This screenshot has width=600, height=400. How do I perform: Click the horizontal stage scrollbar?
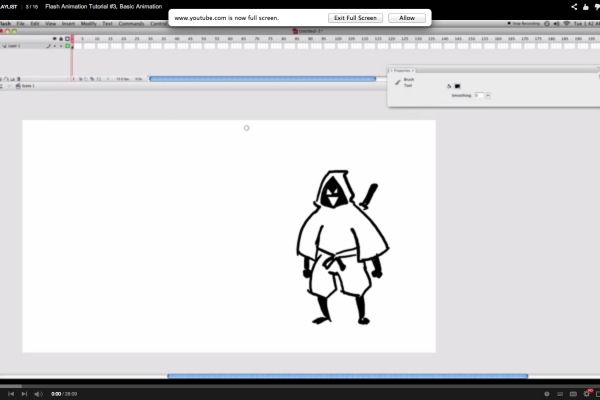pos(346,376)
